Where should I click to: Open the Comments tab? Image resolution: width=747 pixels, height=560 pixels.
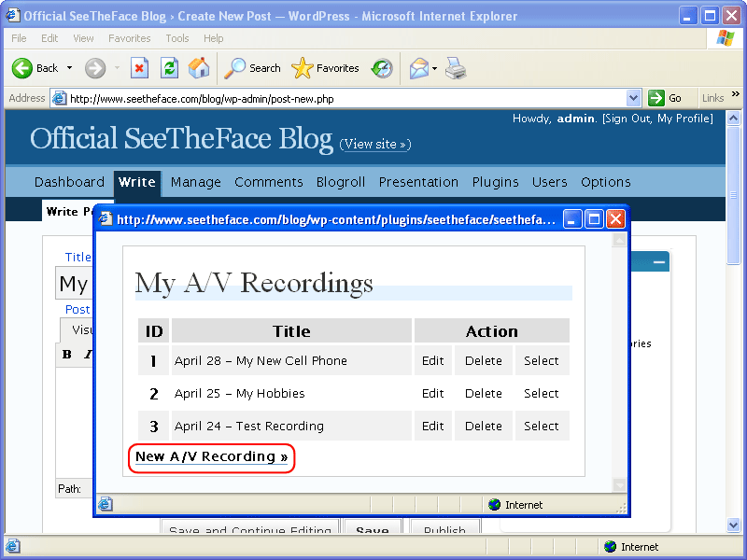coord(269,182)
